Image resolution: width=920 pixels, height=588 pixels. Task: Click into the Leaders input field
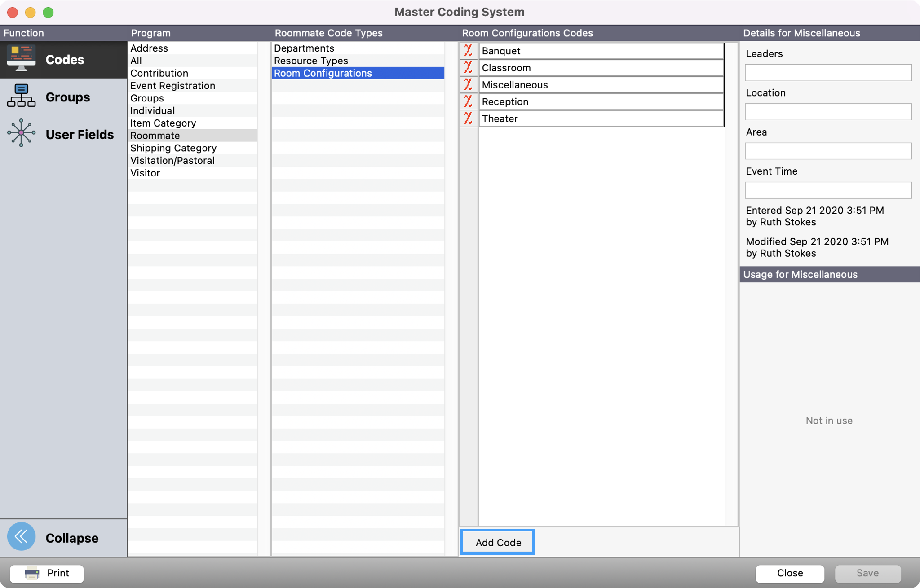(x=828, y=73)
